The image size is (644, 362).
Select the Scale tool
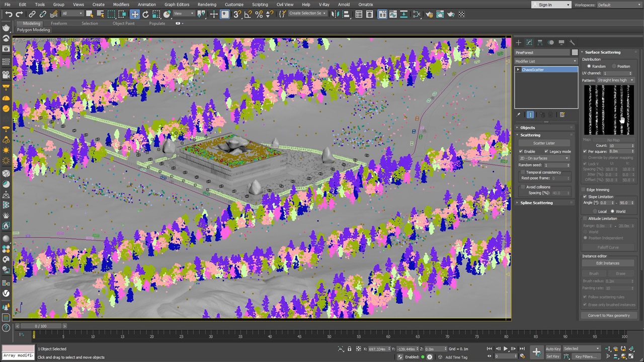tap(156, 14)
